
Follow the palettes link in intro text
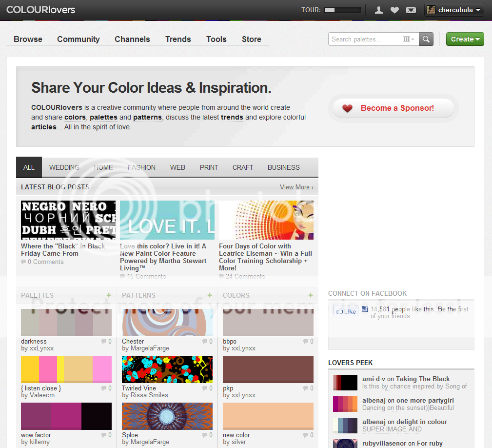tap(103, 118)
